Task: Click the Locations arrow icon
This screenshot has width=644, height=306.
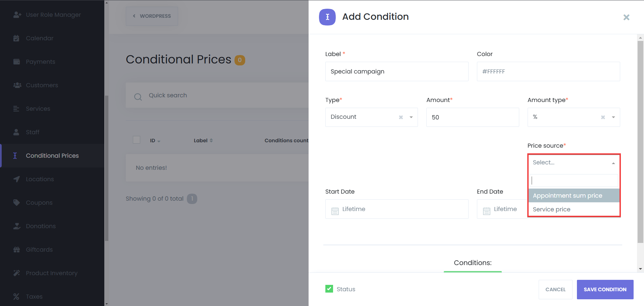Action: (x=16, y=179)
